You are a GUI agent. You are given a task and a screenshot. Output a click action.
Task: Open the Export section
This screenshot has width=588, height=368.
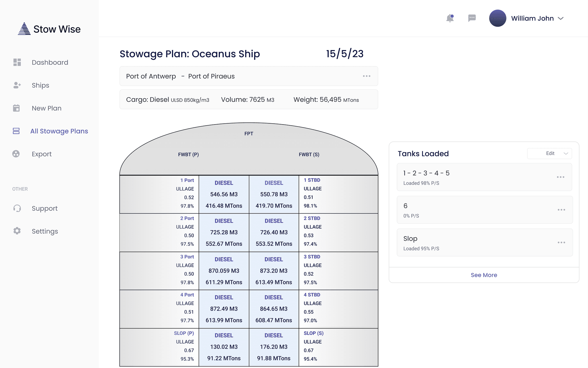pos(42,154)
